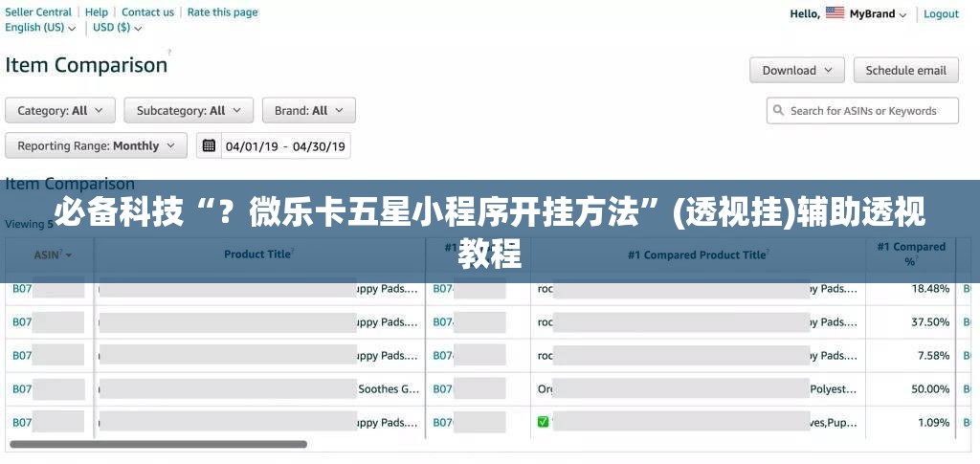
Task: Click the 50.00% compared percentage cell
Action: (x=930, y=389)
